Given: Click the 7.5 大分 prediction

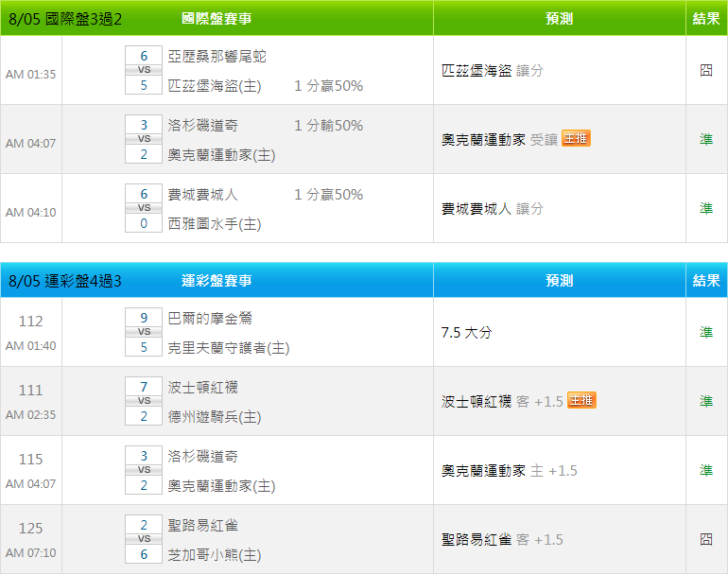Looking at the screenshot, I should point(467,333).
